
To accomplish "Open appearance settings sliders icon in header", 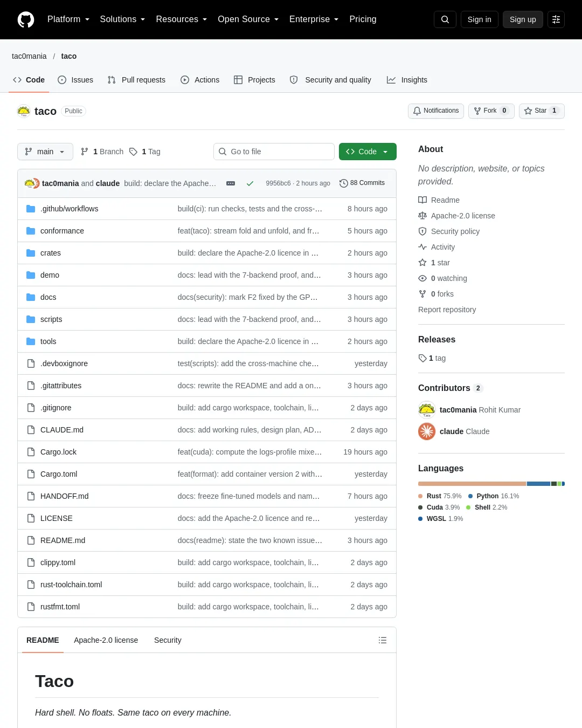I will point(556,19).
